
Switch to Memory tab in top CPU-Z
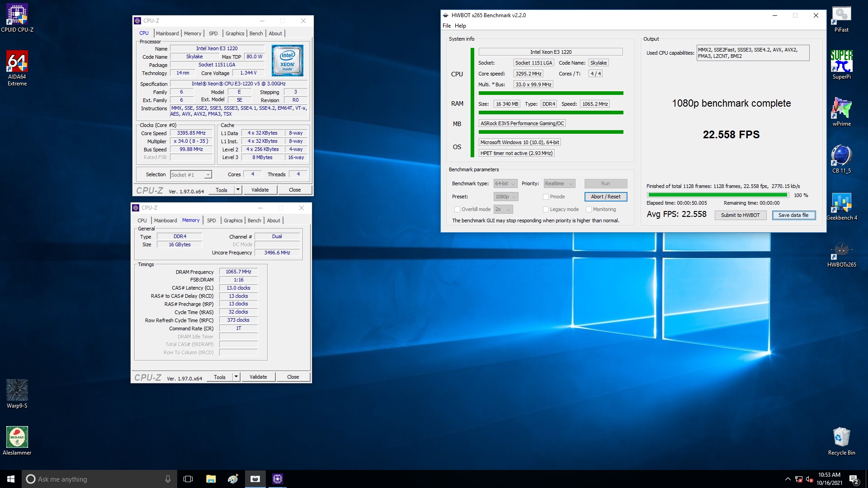193,33
